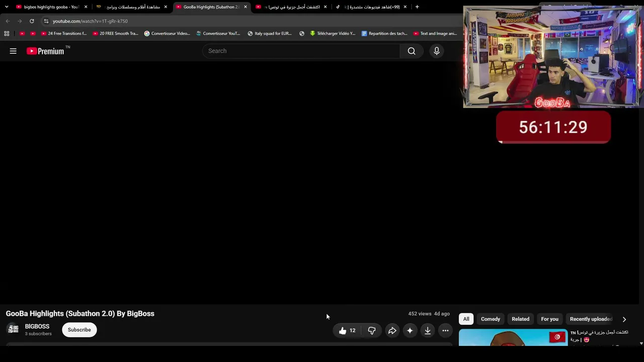Open the globe-only bookmark icon
This screenshot has height=362, width=644.
(x=302, y=34)
